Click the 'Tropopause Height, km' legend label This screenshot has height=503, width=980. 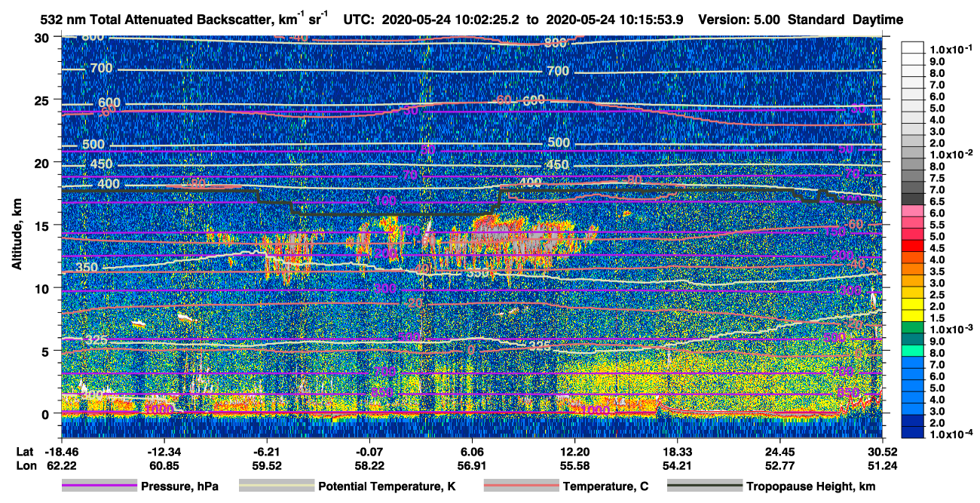pyautogui.click(x=811, y=487)
